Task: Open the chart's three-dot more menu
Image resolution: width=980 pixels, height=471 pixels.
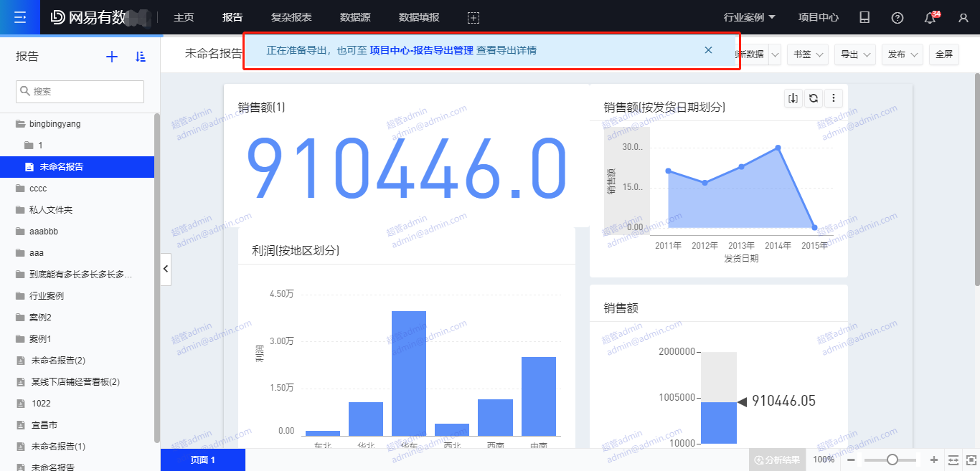Action: [x=833, y=98]
